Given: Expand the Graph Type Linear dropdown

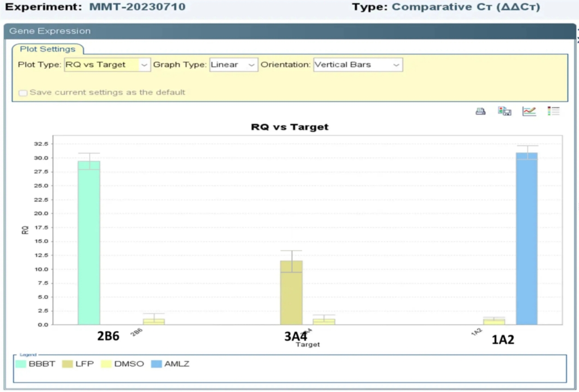Looking at the screenshot, I should click(x=233, y=65).
